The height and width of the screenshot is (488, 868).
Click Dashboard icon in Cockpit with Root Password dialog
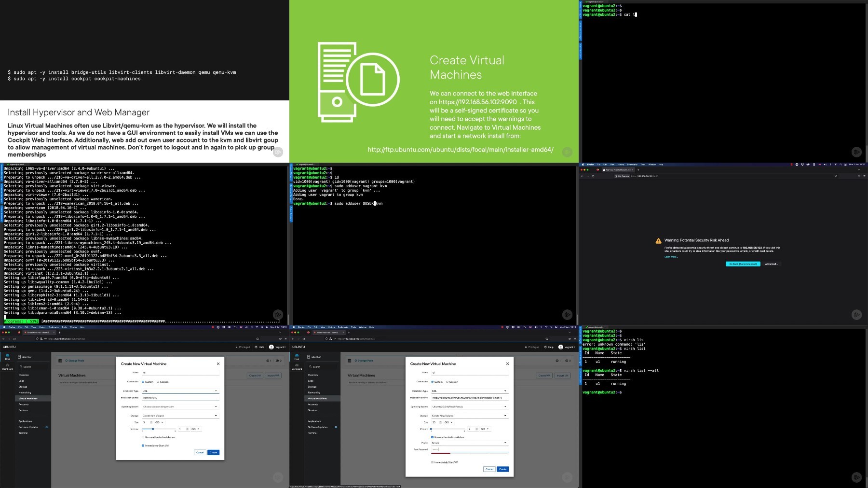point(297,366)
